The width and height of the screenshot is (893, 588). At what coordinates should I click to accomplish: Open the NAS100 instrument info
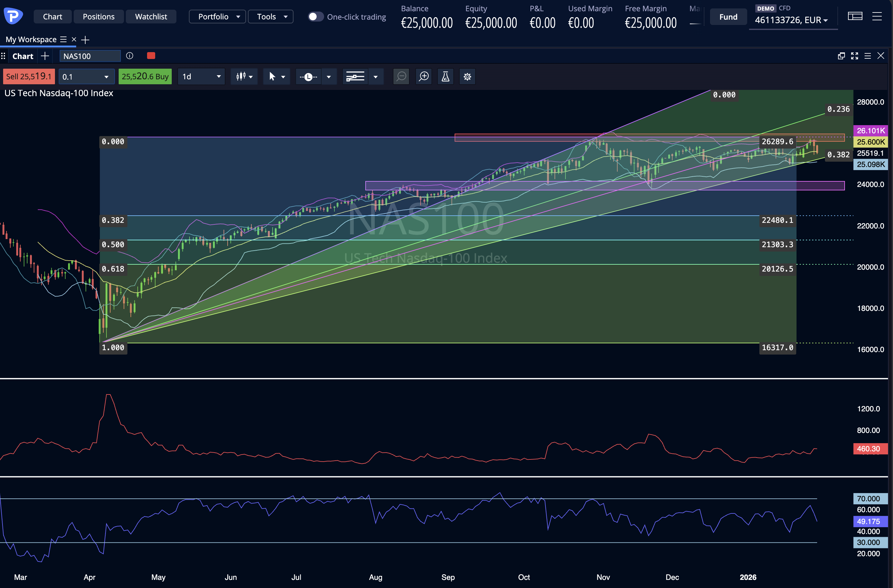click(x=130, y=56)
